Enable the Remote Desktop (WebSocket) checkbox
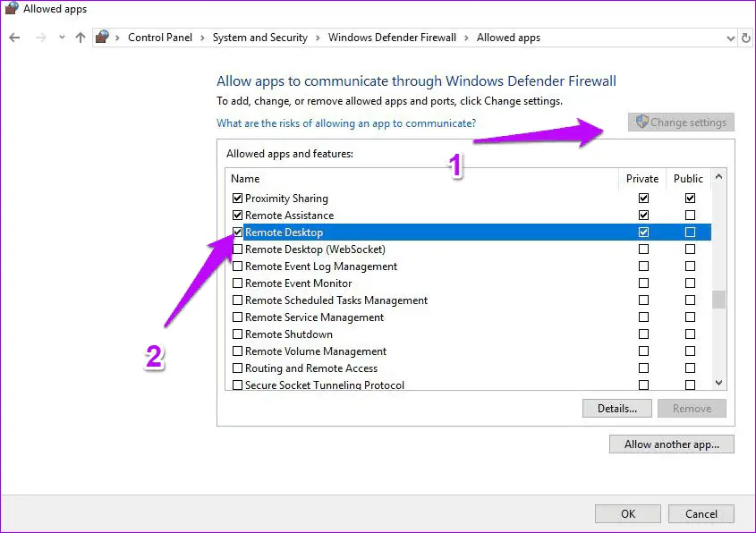 point(237,250)
